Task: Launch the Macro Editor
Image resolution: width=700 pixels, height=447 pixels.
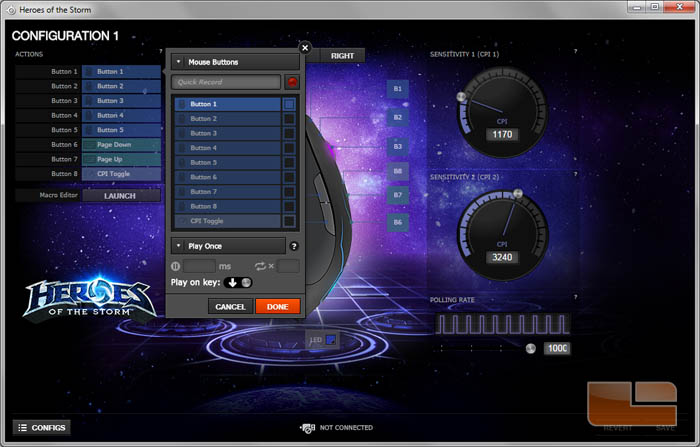Action: [x=121, y=196]
